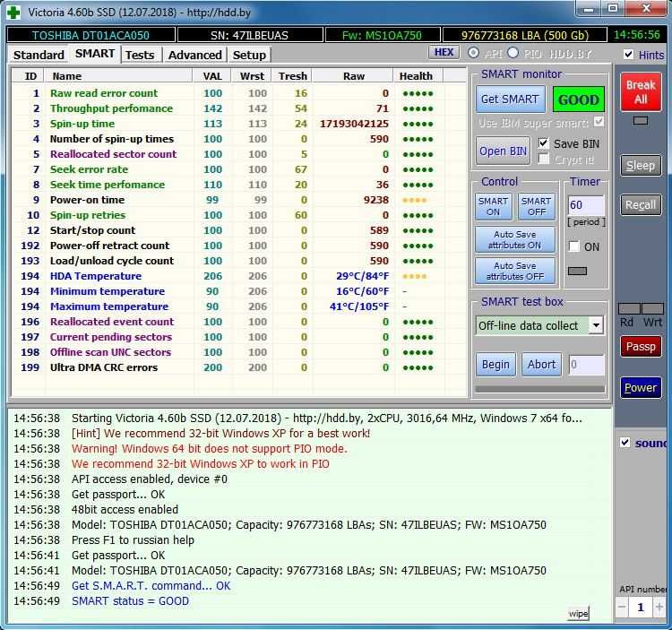Click the Power button
The image size is (672, 630).
(x=641, y=387)
